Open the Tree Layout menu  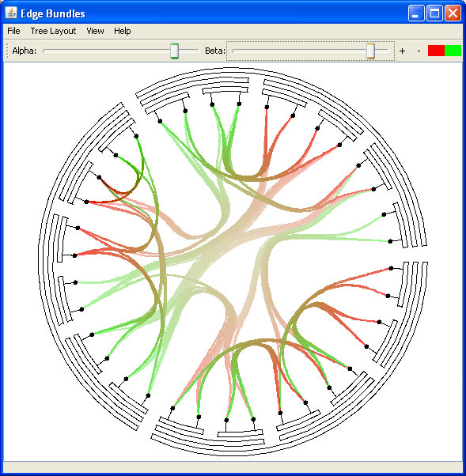[53, 31]
